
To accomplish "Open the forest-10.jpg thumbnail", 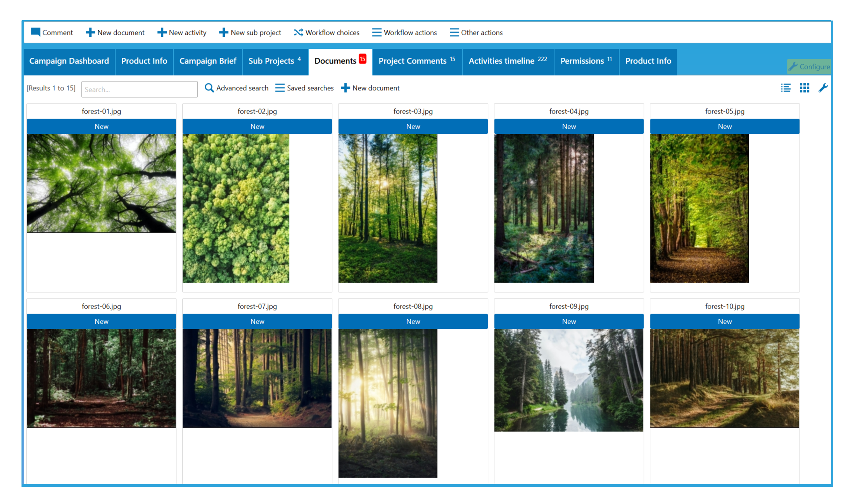I will 725,378.
